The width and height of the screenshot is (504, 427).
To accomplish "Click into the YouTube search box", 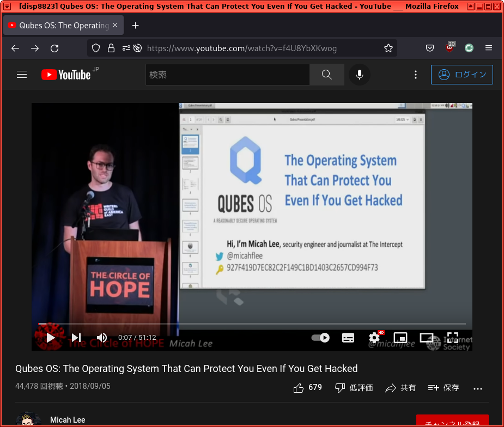I will point(228,75).
